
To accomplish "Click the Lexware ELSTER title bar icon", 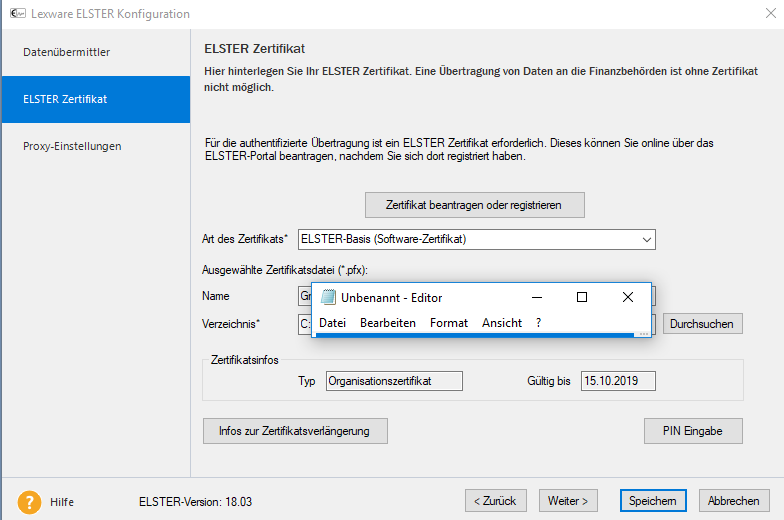I will tap(18, 13).
